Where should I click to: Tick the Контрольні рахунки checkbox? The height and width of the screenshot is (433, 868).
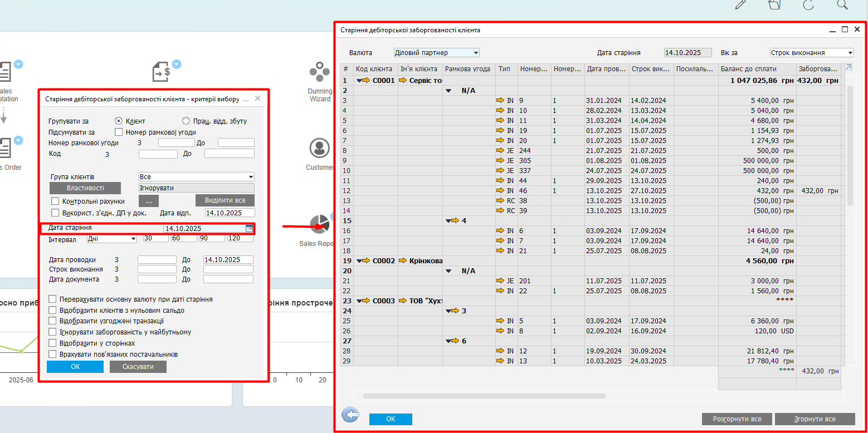pos(55,201)
